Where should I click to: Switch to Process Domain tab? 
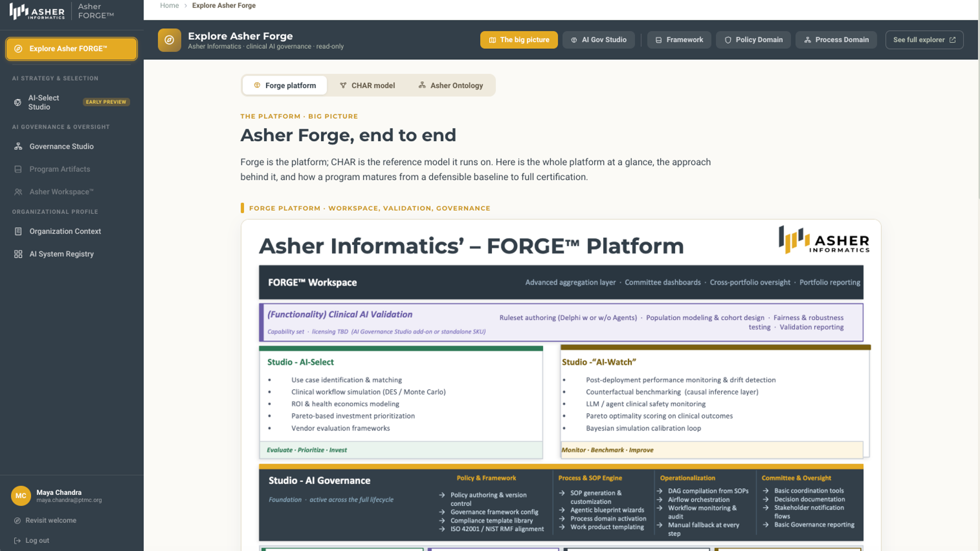tap(836, 40)
